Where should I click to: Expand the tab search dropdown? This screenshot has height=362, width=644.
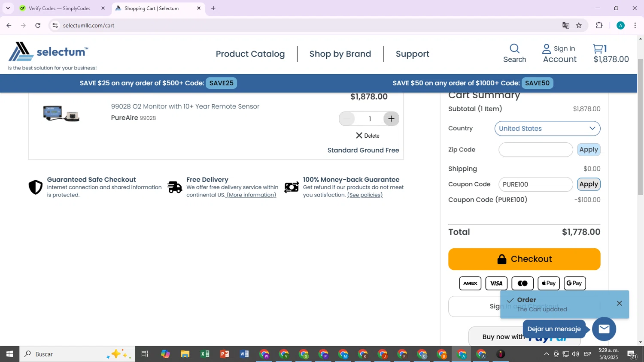[x=8, y=8]
